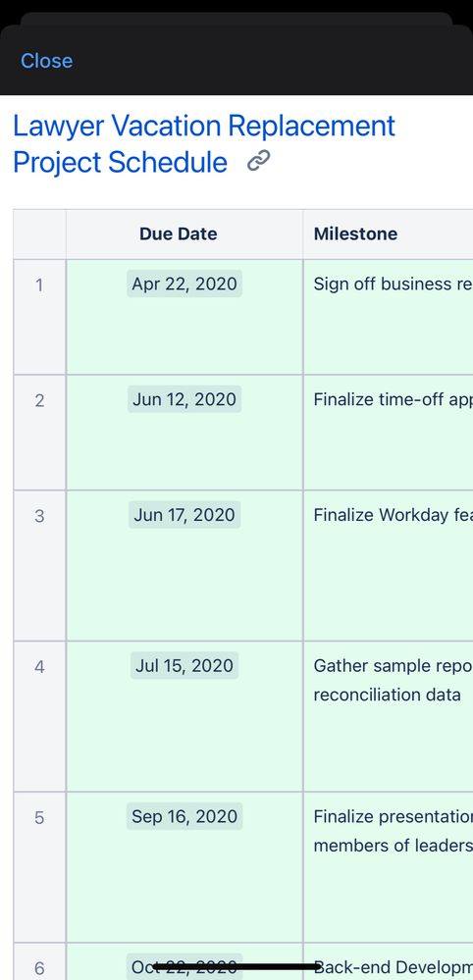
Task: Click the Jul 15, 2020 date chip
Action: pos(184,666)
